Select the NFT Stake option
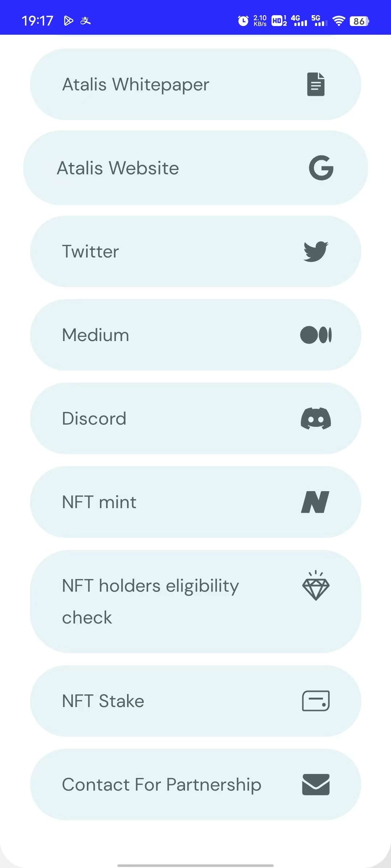This screenshot has height=868, width=391. (195, 701)
